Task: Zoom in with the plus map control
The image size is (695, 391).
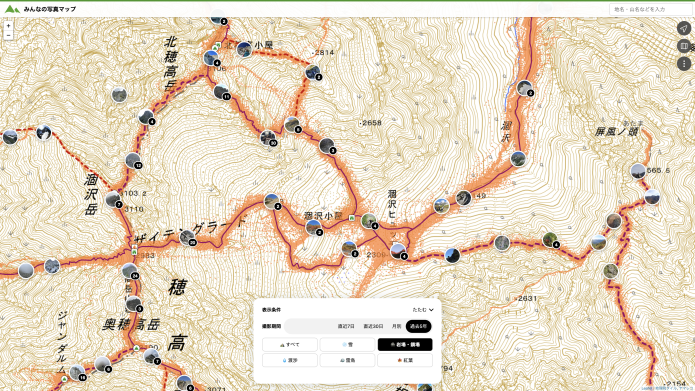Action: click(8, 26)
